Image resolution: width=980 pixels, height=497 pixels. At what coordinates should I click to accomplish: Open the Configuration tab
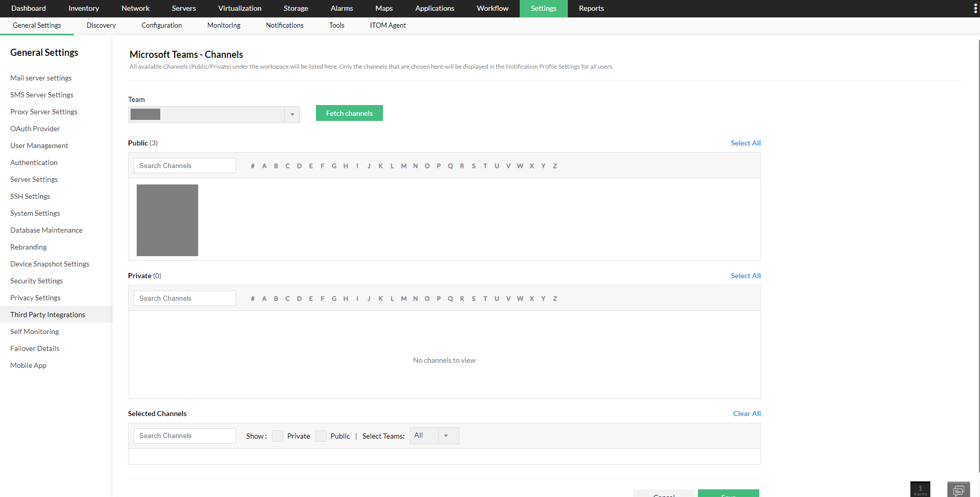(x=161, y=26)
